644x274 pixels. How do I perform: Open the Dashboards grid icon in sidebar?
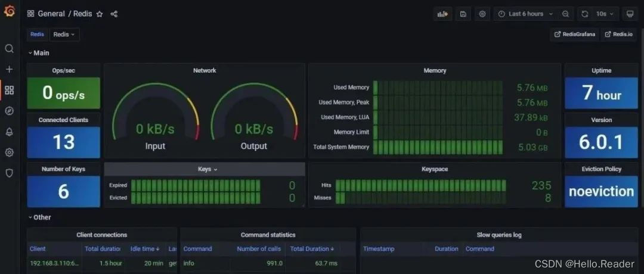coord(9,90)
